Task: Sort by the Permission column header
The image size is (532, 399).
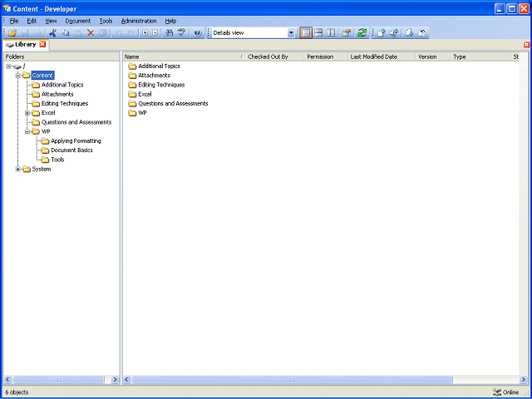Action: pos(326,57)
